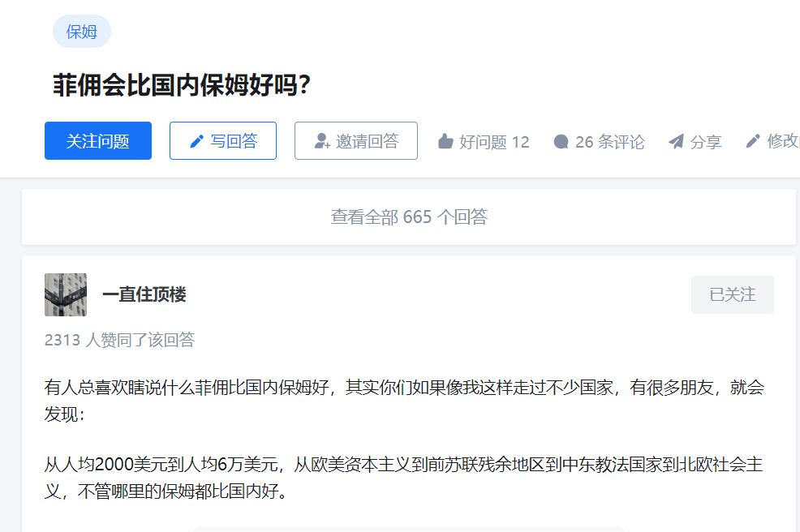Click question title 菲佣会比国内保姆好吗
The image size is (800, 532).
pos(182,84)
